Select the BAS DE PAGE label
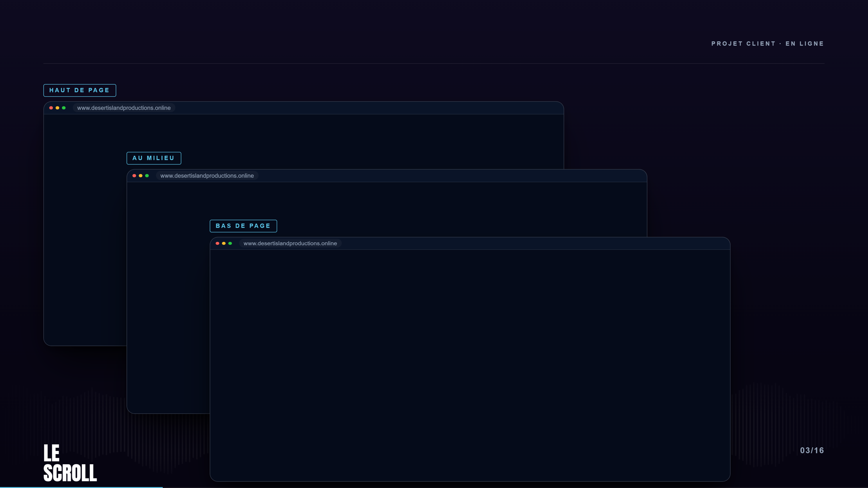 click(x=244, y=226)
